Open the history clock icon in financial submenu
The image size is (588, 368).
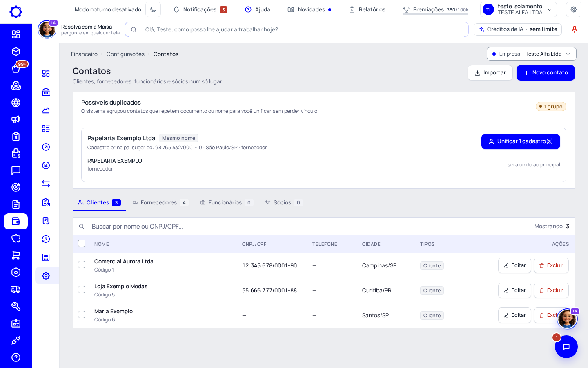pyautogui.click(x=46, y=239)
